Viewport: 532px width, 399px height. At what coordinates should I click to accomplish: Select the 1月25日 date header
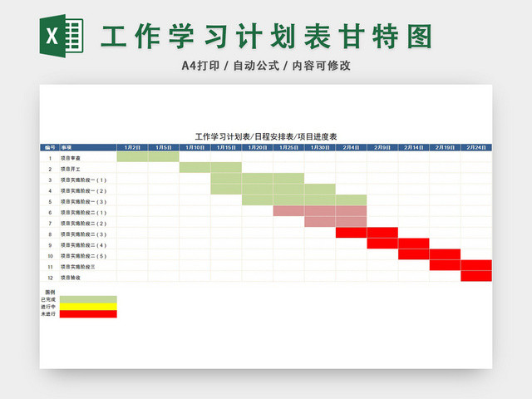[x=288, y=148]
